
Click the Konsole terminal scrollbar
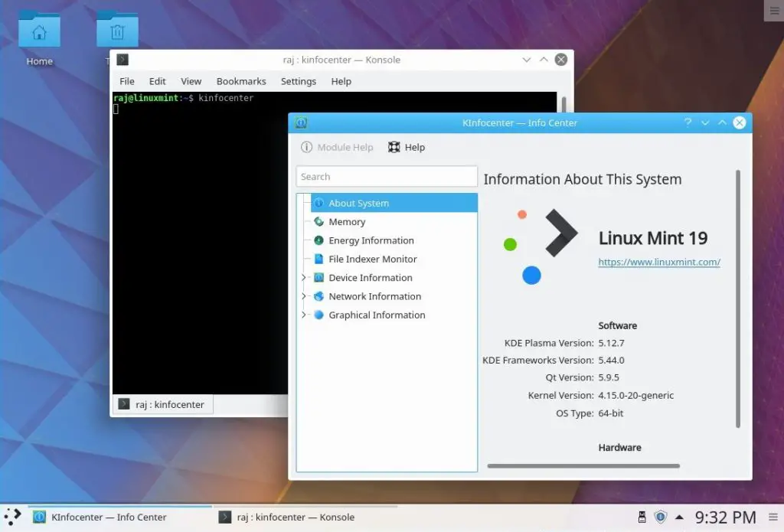coord(563,105)
